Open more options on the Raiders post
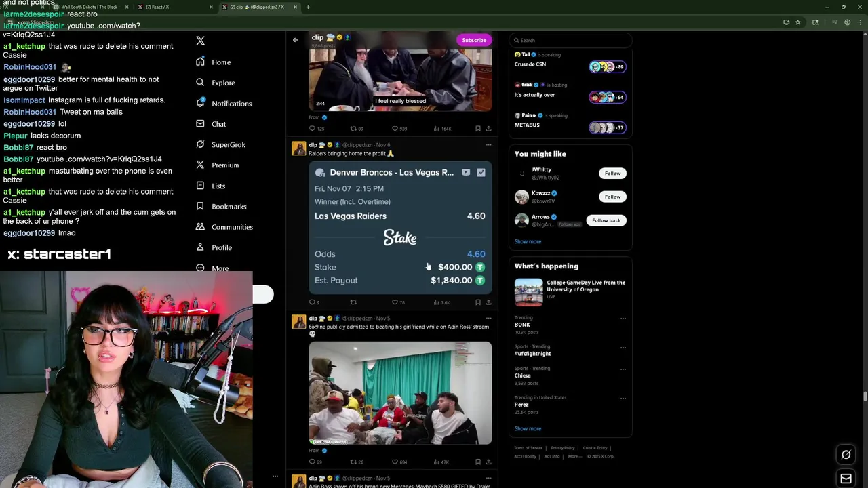Screen dimensions: 868x488 (x=488, y=145)
